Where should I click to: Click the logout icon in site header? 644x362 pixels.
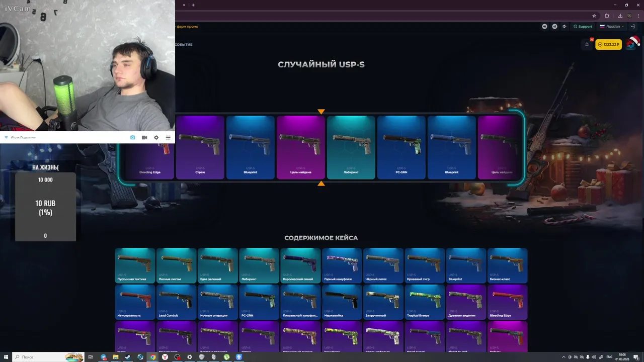633,26
